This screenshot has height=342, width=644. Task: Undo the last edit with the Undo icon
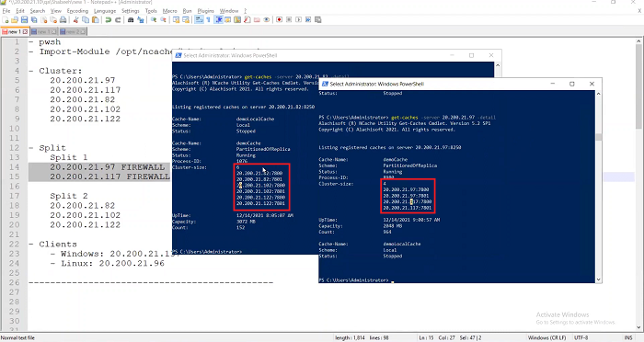coord(108,19)
